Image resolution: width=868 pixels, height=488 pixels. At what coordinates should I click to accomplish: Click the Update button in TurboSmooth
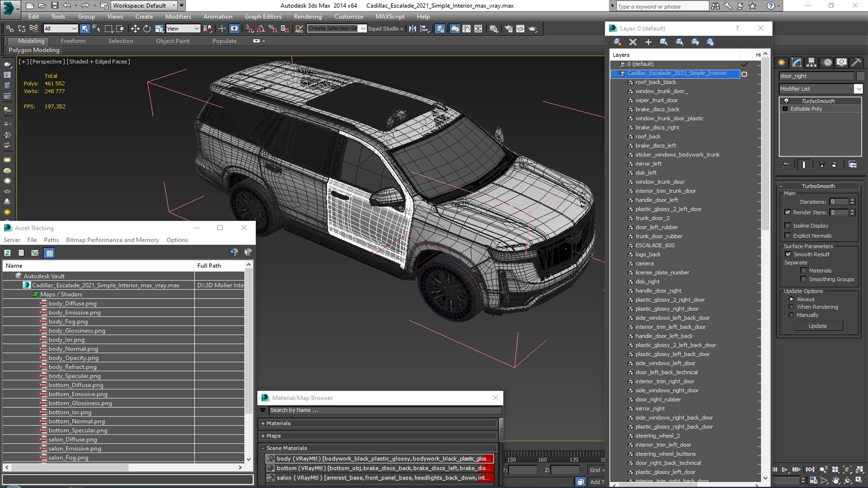tap(817, 326)
